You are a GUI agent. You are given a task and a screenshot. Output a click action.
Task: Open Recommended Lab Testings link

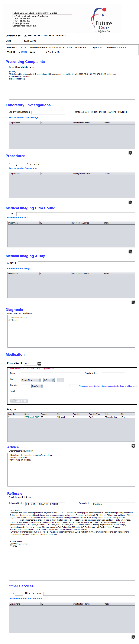23,117
